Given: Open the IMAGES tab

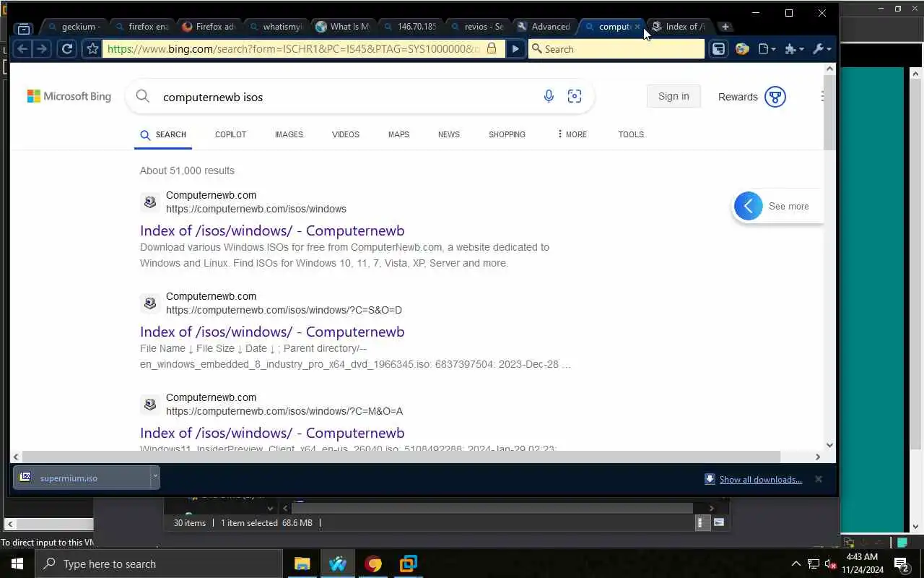Looking at the screenshot, I should [x=289, y=134].
